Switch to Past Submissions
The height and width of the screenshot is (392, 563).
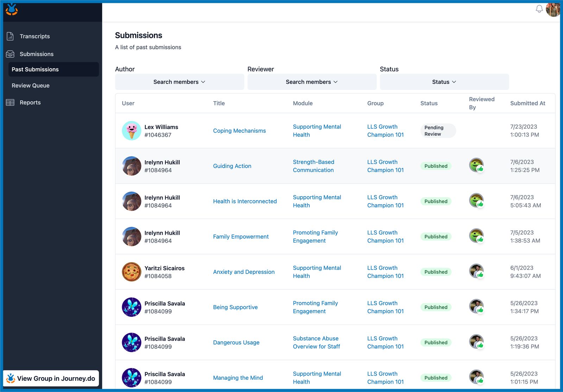coord(36,69)
